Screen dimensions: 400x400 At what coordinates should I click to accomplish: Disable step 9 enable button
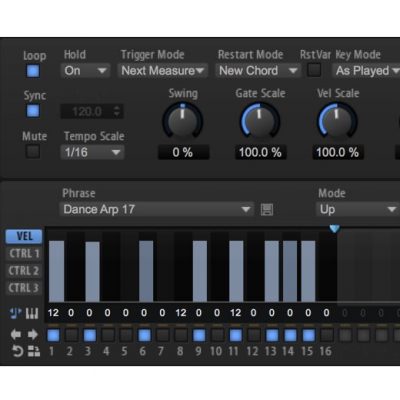199,335
